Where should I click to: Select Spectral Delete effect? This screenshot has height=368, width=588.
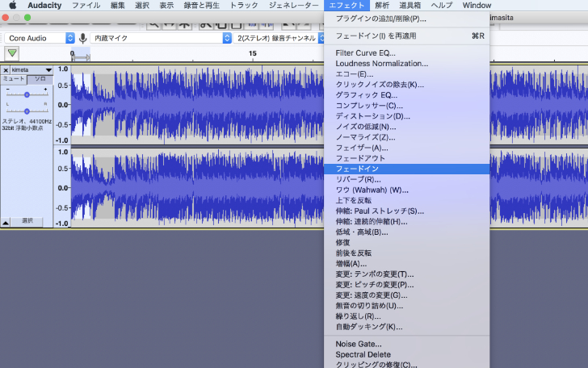pos(407,354)
